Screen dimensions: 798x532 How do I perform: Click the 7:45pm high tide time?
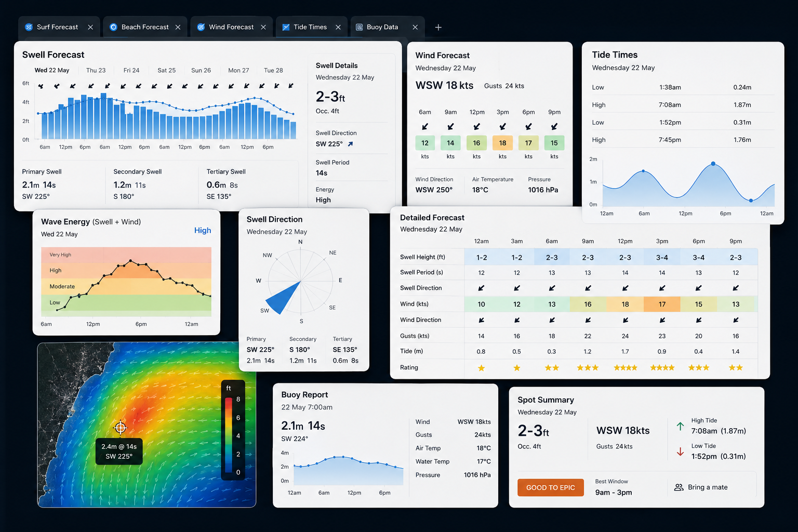point(670,140)
